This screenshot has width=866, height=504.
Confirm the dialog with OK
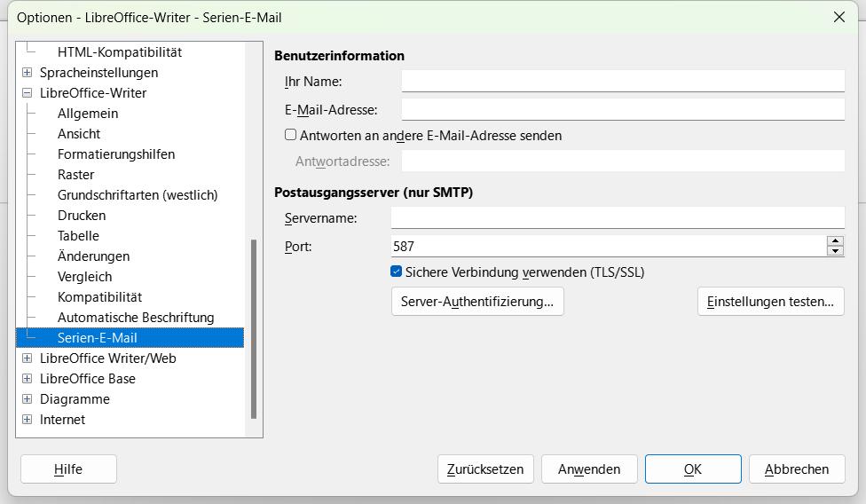[693, 469]
